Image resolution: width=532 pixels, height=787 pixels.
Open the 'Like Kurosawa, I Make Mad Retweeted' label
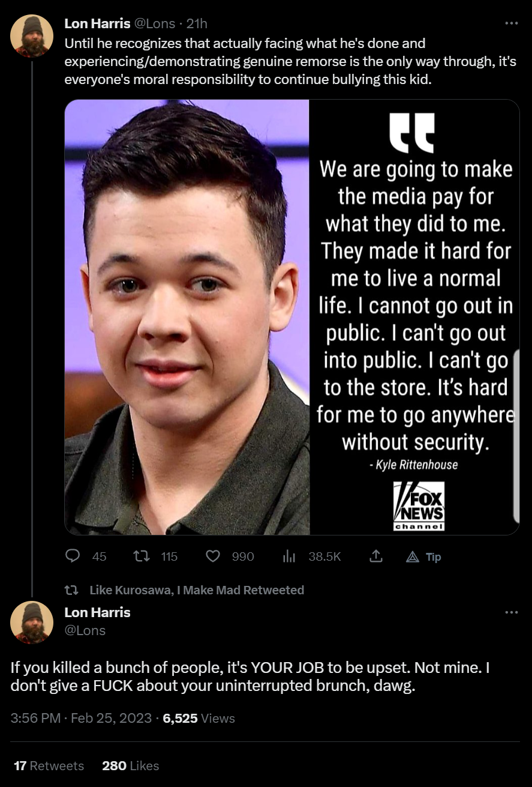pyautogui.click(x=197, y=590)
